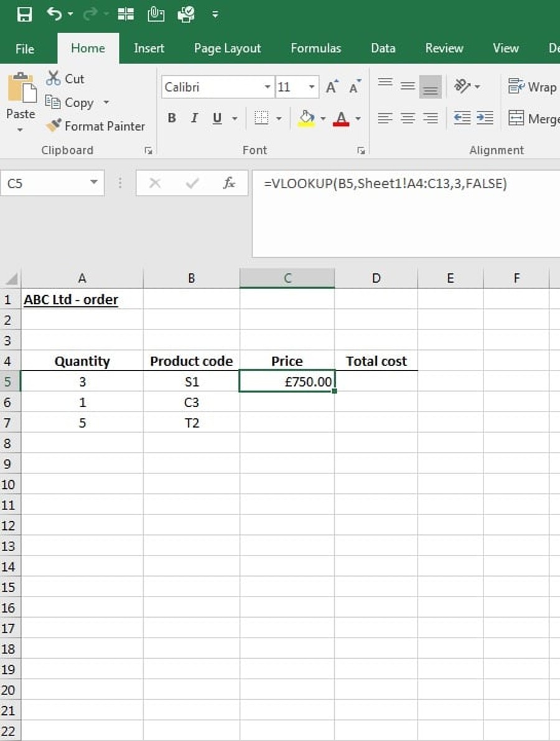The width and height of the screenshot is (560, 741).
Task: Click Decrease Indent icon
Action: point(462,118)
